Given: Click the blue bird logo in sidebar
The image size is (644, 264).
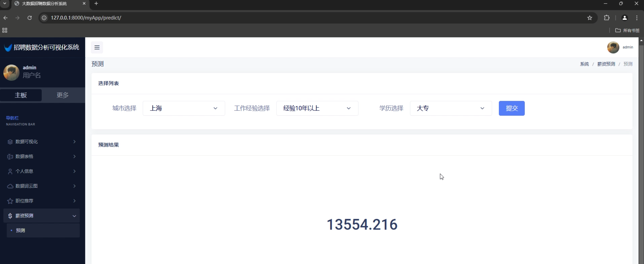Looking at the screenshot, I should 8,48.
